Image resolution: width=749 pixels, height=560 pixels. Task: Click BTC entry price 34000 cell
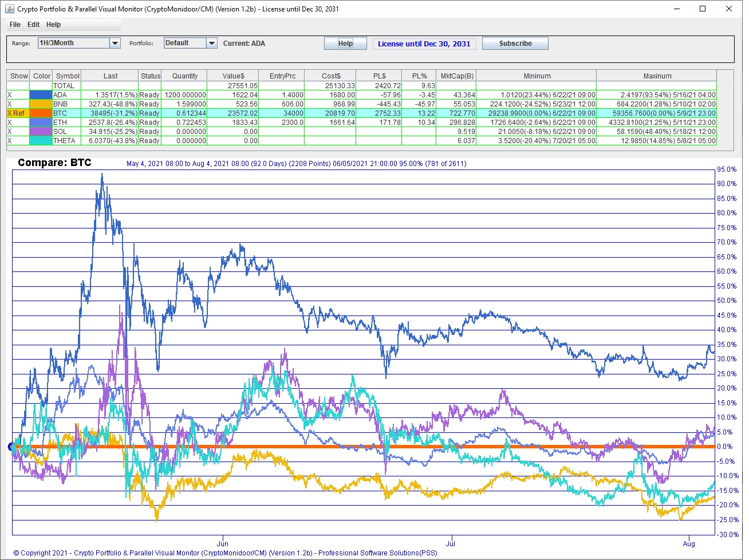[x=282, y=113]
